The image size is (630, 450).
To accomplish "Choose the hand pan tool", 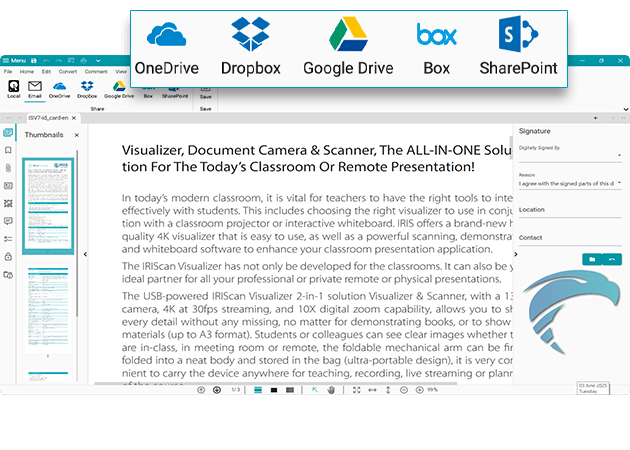I will (x=331, y=390).
